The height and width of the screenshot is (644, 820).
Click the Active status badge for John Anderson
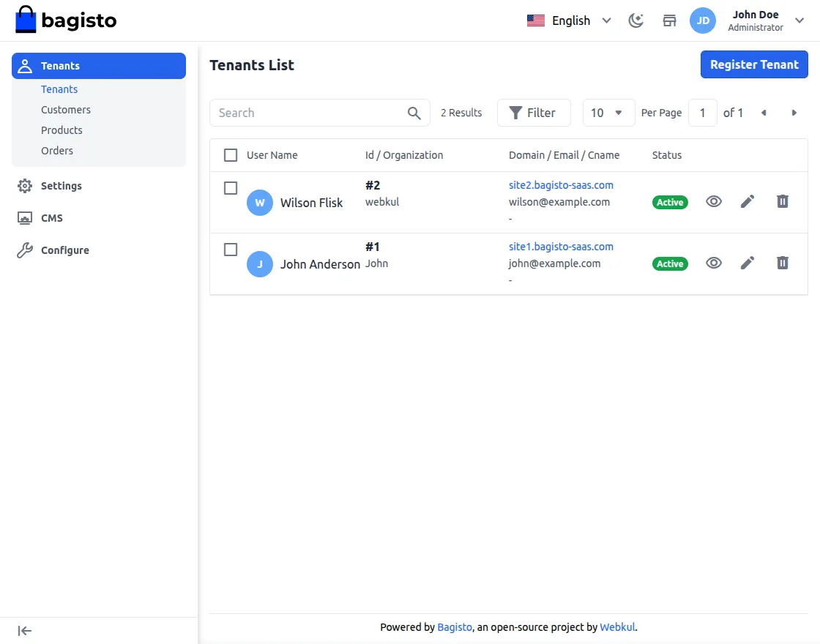click(670, 264)
